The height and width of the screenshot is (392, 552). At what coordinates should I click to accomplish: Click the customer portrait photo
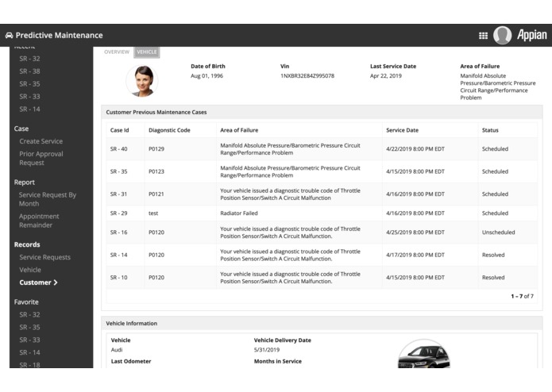click(x=142, y=81)
